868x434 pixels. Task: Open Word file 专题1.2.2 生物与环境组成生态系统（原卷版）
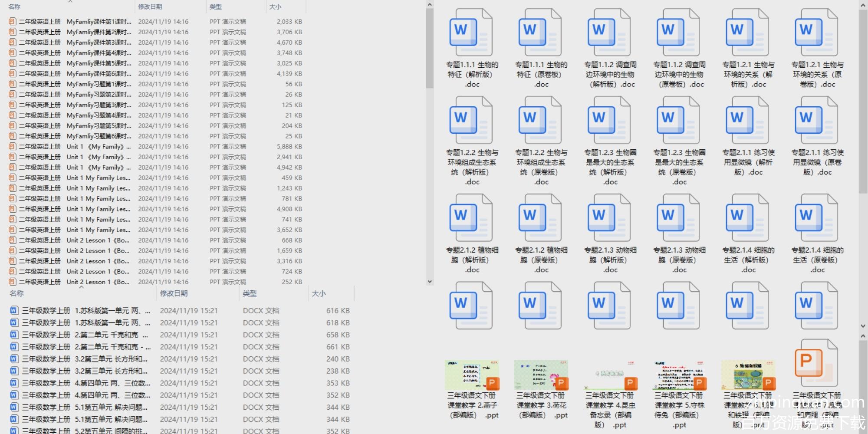click(540, 120)
